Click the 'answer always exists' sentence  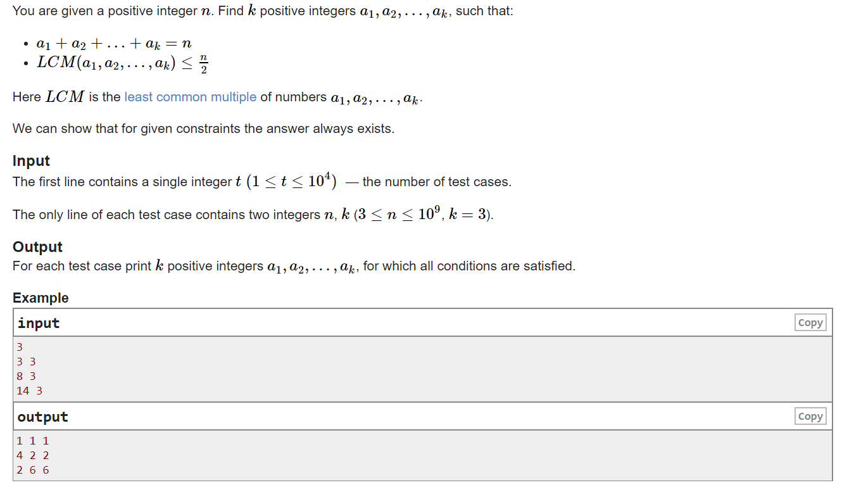[x=203, y=129]
